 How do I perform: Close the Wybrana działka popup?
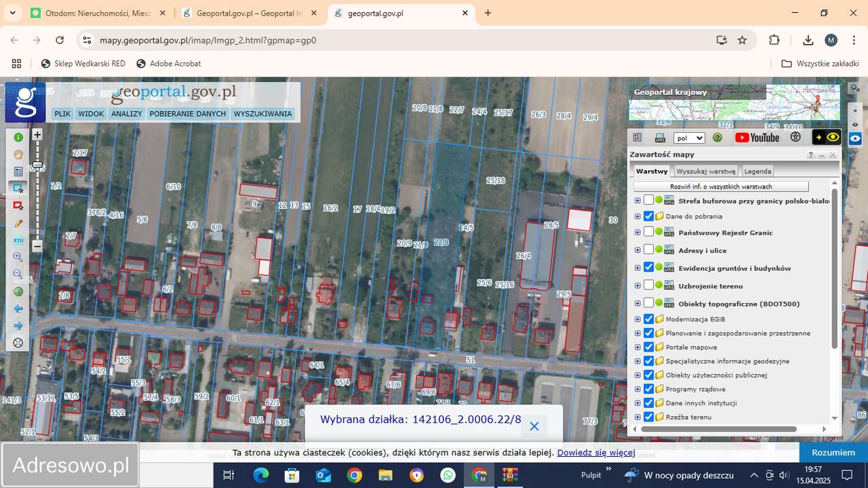[x=534, y=426]
